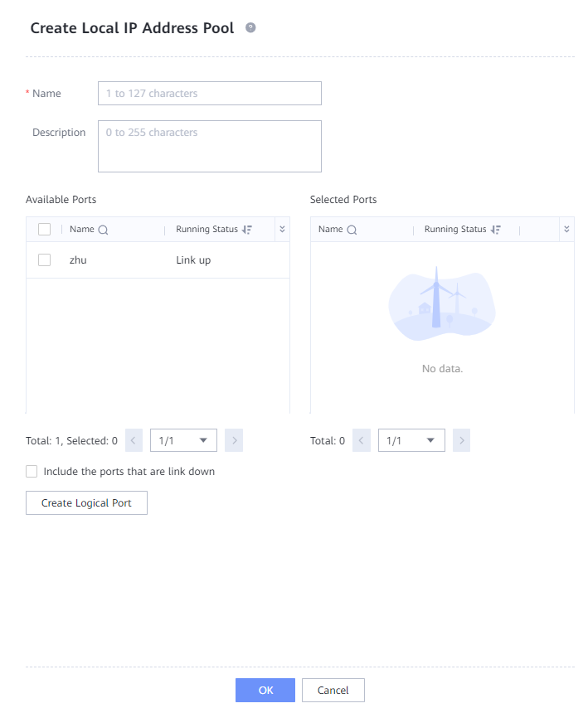Click the Running Status sort icon in Selected Ports
588x713 pixels.
click(x=496, y=230)
